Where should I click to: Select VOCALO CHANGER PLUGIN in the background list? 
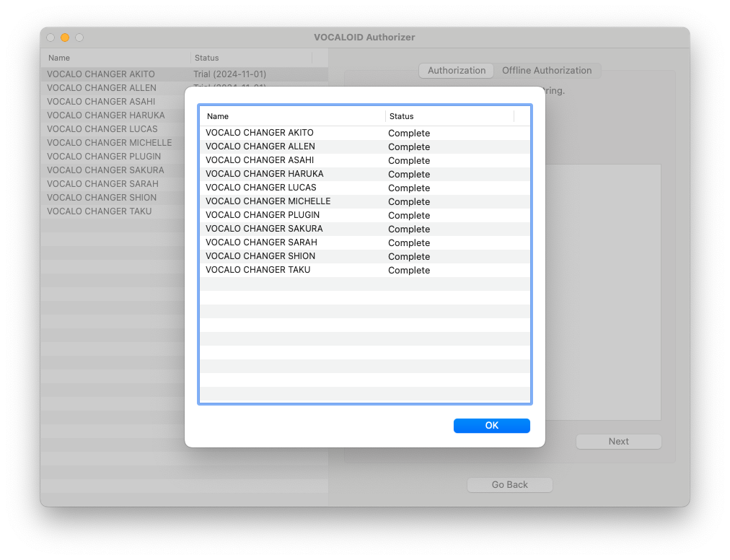(104, 156)
